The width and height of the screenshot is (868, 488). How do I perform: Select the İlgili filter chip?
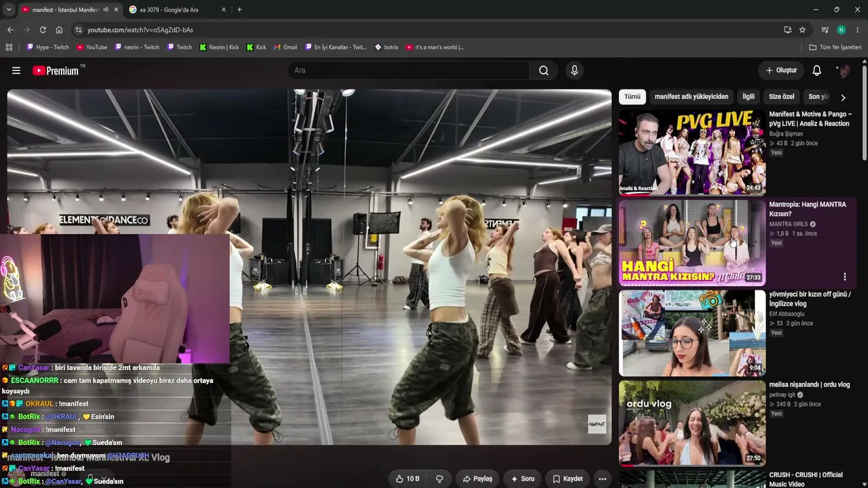(748, 97)
